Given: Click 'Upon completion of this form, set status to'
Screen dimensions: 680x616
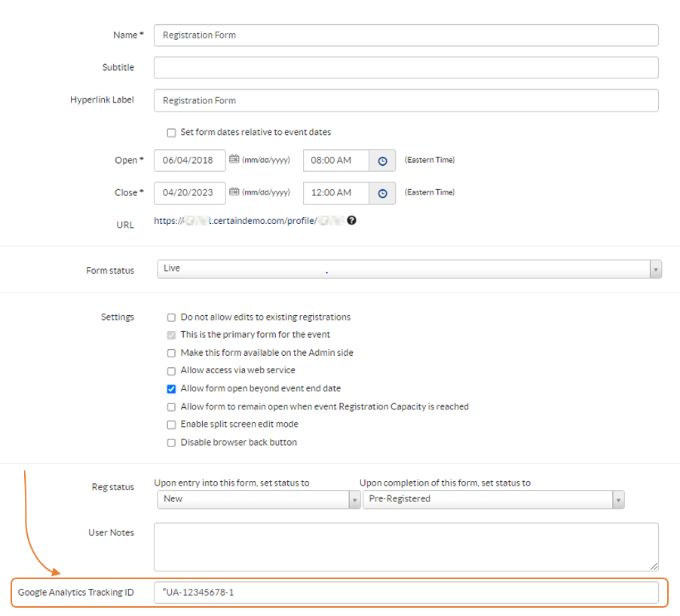Looking at the screenshot, I should [445, 483].
